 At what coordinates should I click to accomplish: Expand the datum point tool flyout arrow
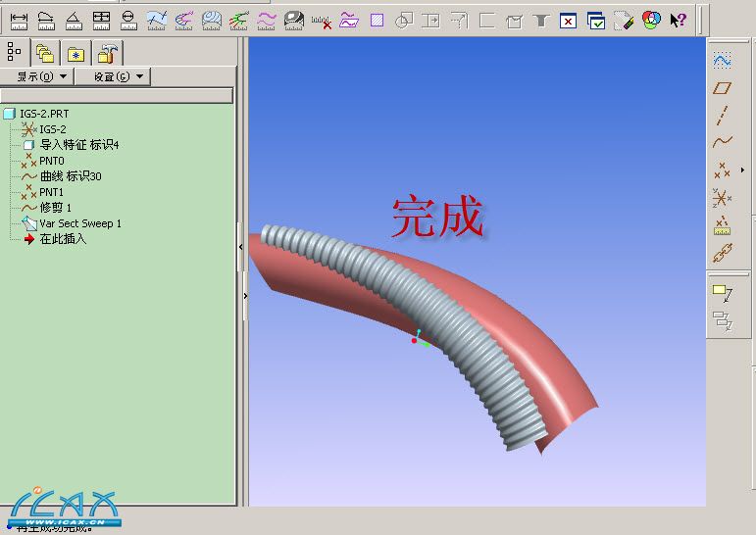coord(742,170)
